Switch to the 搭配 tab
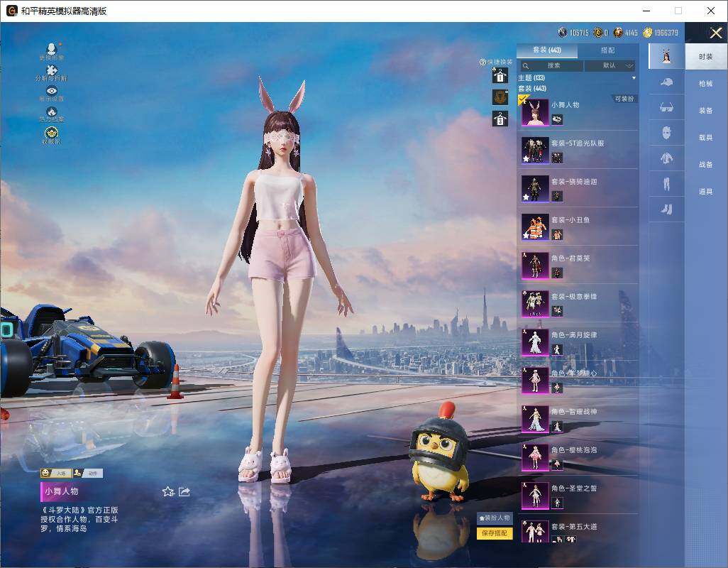 607,50
